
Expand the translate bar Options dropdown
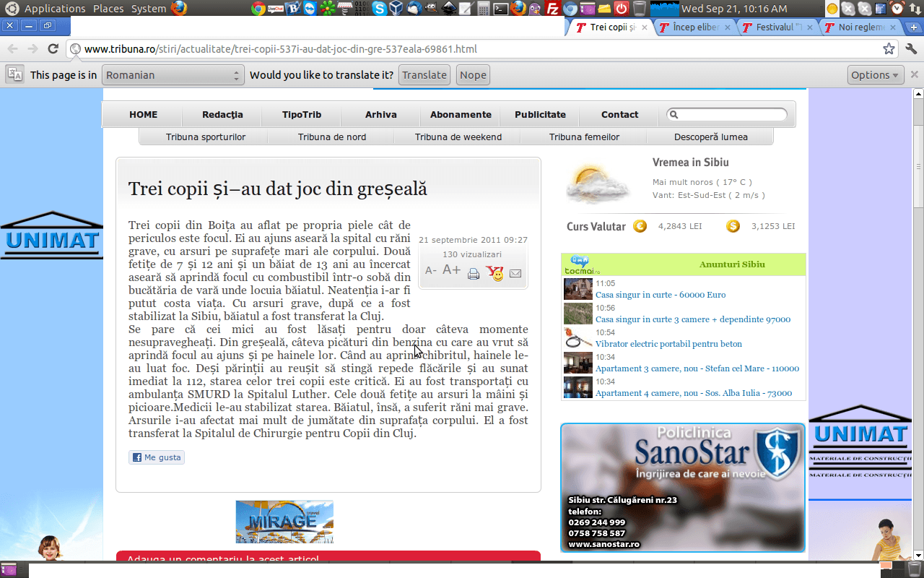click(876, 75)
